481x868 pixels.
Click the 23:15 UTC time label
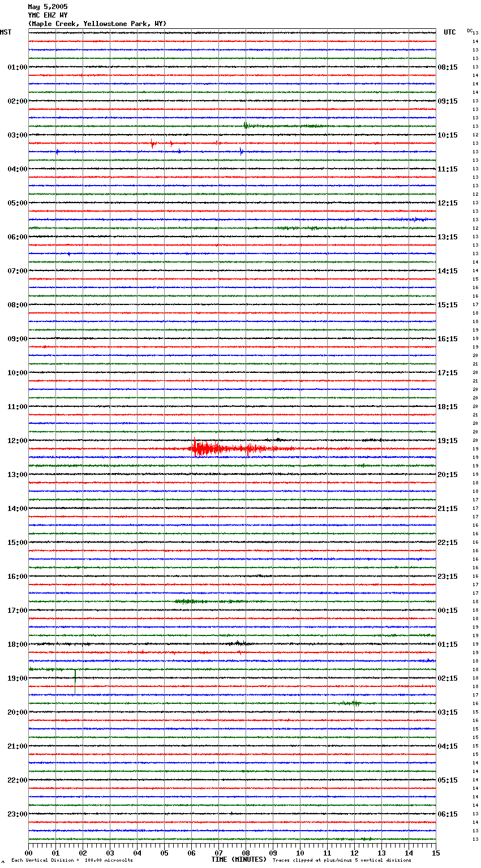tap(448, 577)
